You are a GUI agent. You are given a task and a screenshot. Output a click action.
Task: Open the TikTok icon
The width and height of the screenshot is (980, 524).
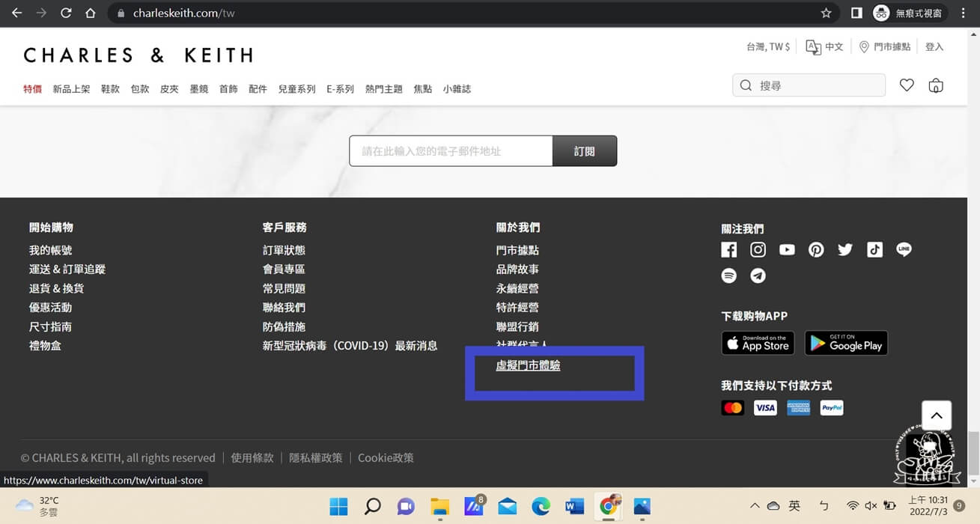point(874,249)
